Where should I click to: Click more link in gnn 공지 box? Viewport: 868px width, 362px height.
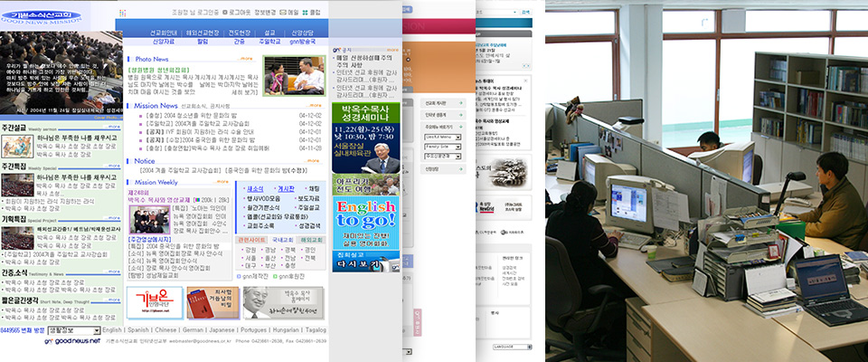[x=392, y=50]
